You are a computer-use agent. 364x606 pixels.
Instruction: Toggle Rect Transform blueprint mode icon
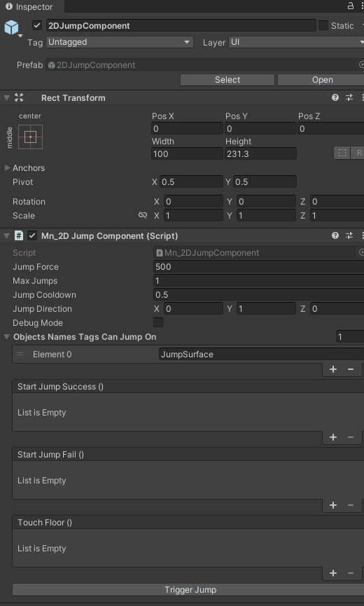342,153
